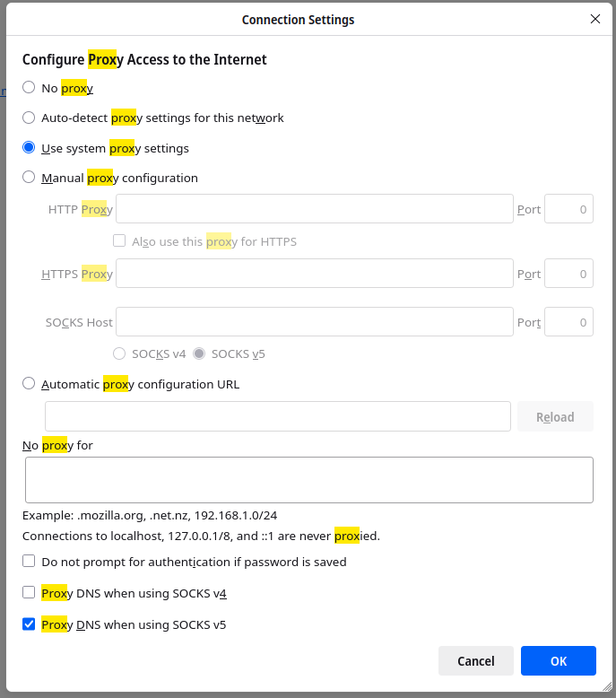
Task: Select SOCKS v4 radio button
Action: [x=119, y=353]
